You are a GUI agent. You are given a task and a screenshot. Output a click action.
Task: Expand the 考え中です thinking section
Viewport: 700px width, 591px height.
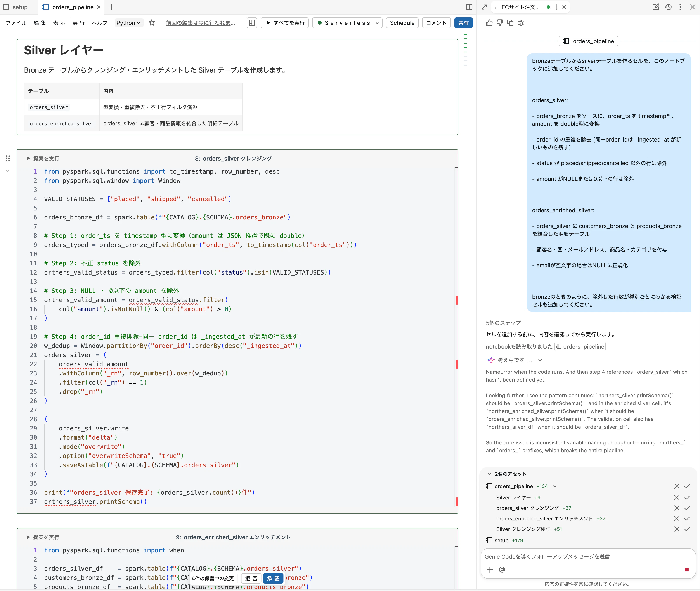[x=540, y=360]
